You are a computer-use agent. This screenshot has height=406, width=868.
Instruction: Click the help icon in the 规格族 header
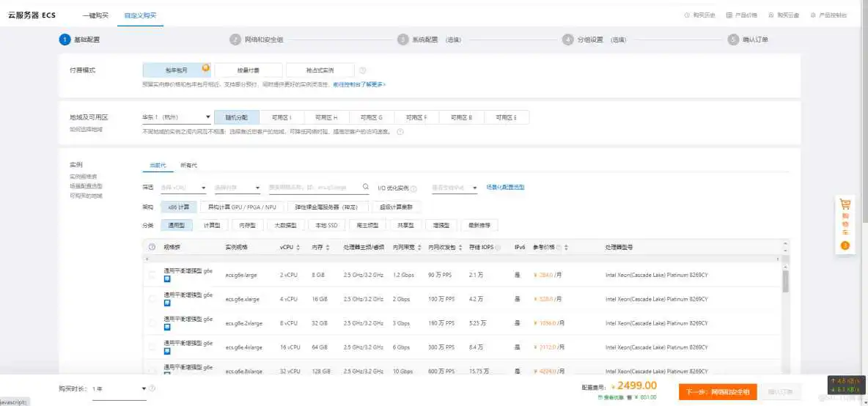pyautogui.click(x=152, y=247)
